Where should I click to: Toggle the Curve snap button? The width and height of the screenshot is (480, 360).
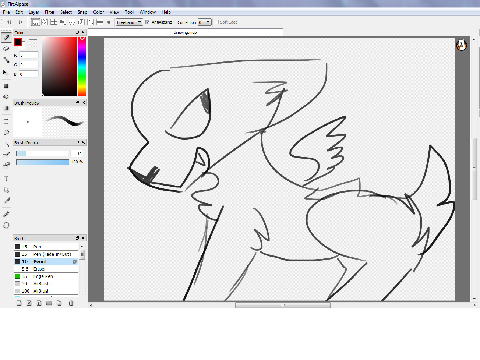click(x=90, y=22)
